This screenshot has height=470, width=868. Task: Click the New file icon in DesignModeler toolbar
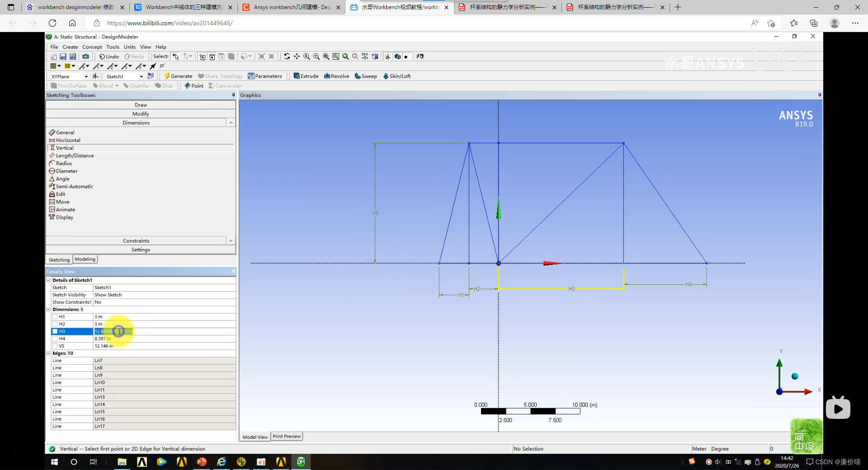point(53,56)
